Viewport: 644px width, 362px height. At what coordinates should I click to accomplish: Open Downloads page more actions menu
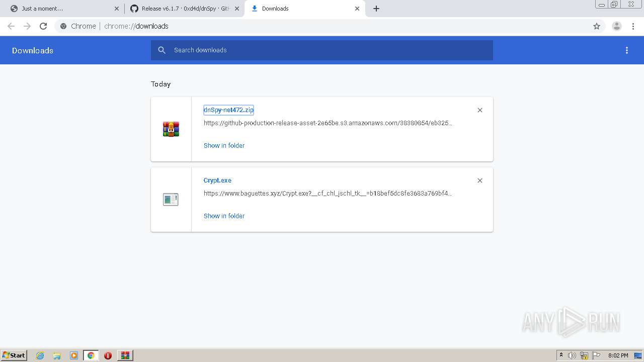coord(627,50)
